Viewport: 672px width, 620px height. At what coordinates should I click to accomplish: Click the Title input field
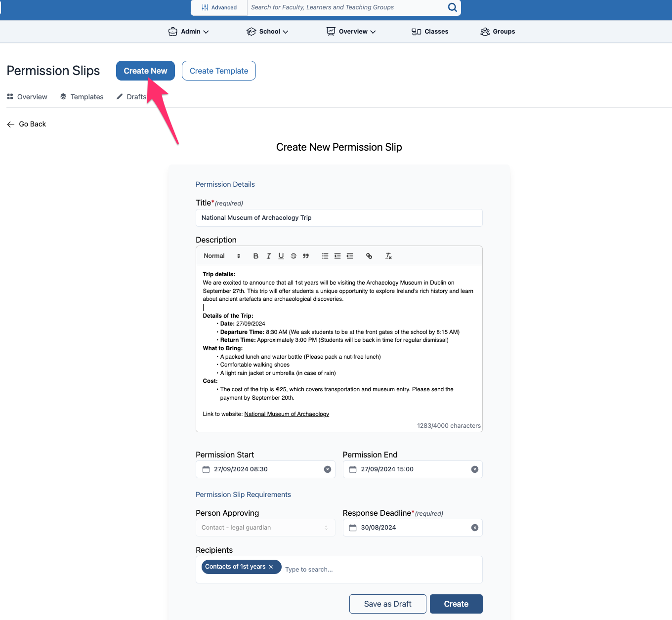(339, 218)
